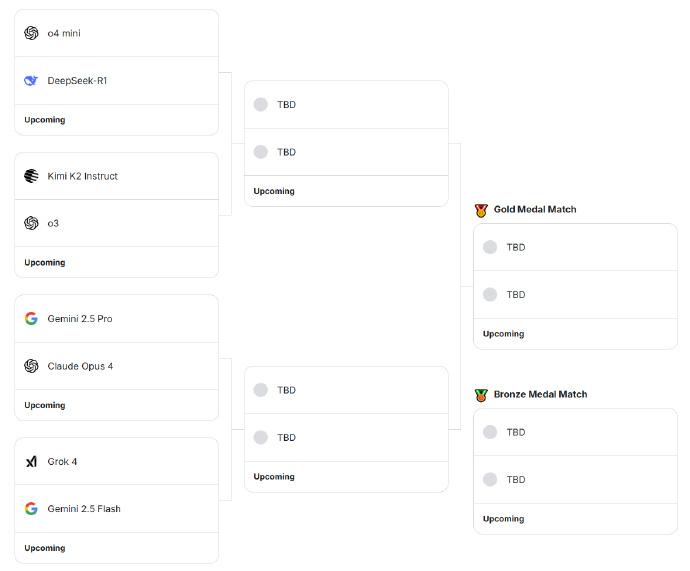Click the Bronze Medal Match medal icon

481,395
